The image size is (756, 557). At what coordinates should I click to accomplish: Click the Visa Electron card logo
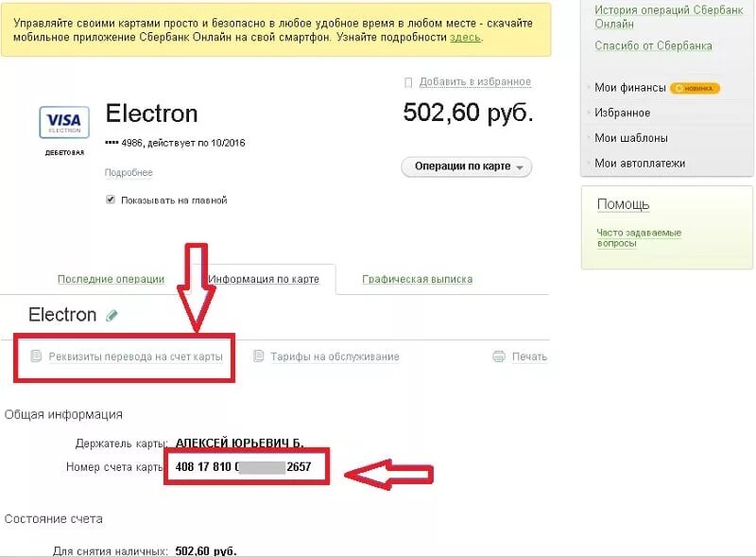click(x=64, y=123)
